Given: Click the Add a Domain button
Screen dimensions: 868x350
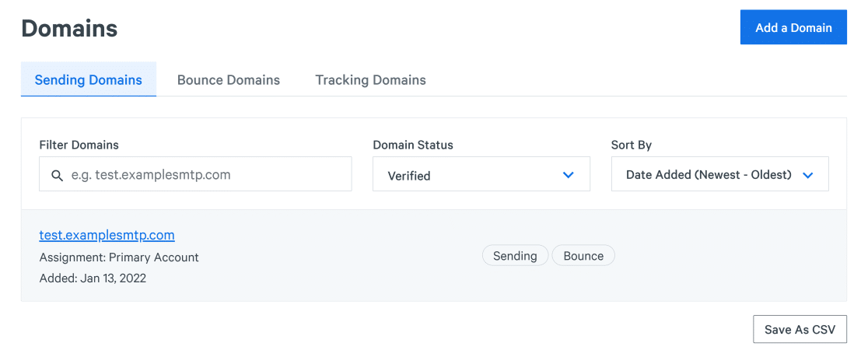Looking at the screenshot, I should 793,27.
